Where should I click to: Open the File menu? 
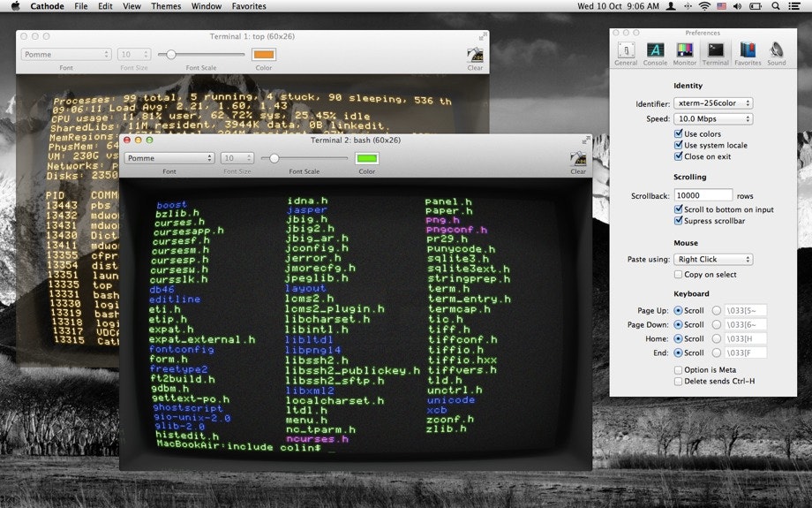(81, 6)
